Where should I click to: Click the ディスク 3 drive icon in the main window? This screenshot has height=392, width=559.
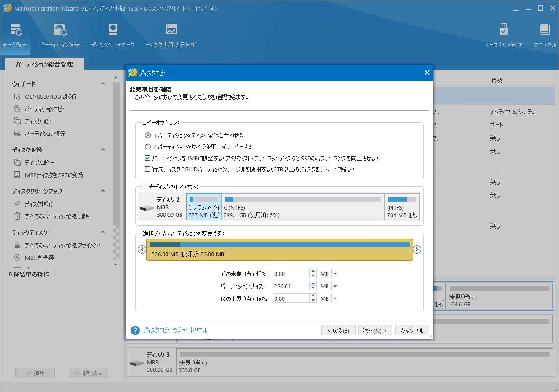pyautogui.click(x=136, y=364)
